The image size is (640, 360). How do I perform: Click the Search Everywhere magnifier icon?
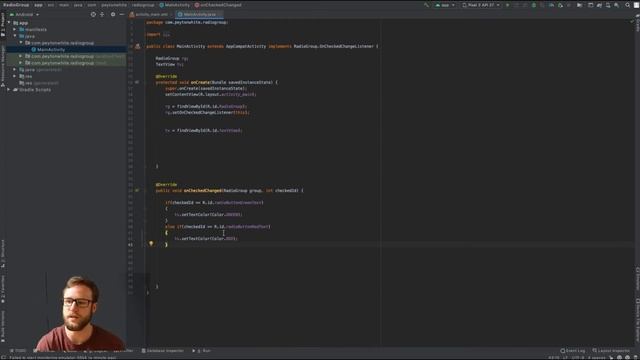pyautogui.click(x=628, y=5)
